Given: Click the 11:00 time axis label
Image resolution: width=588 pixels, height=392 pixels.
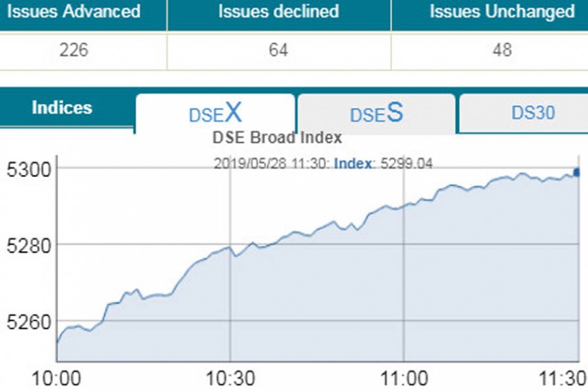Looking at the screenshot, I should coord(404,378).
